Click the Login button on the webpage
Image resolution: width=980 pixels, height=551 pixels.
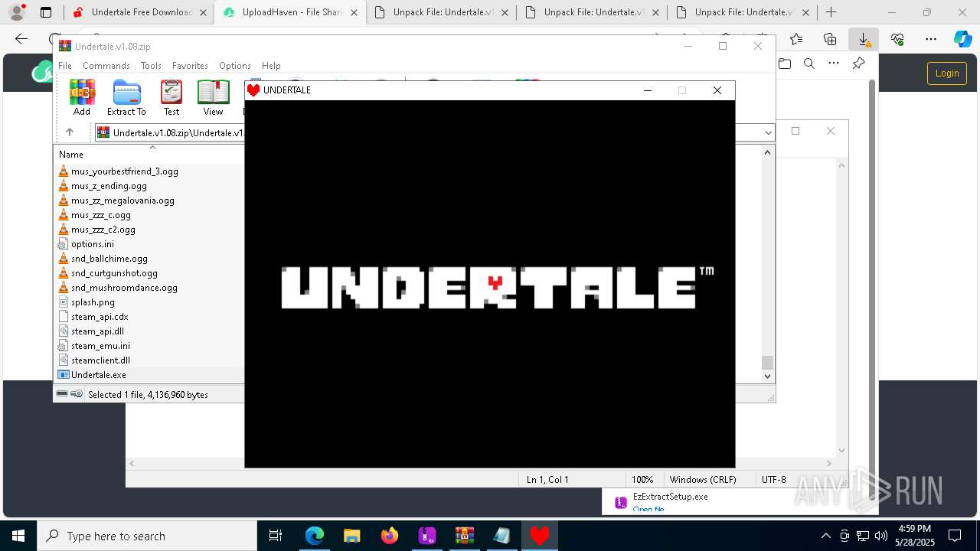947,73
